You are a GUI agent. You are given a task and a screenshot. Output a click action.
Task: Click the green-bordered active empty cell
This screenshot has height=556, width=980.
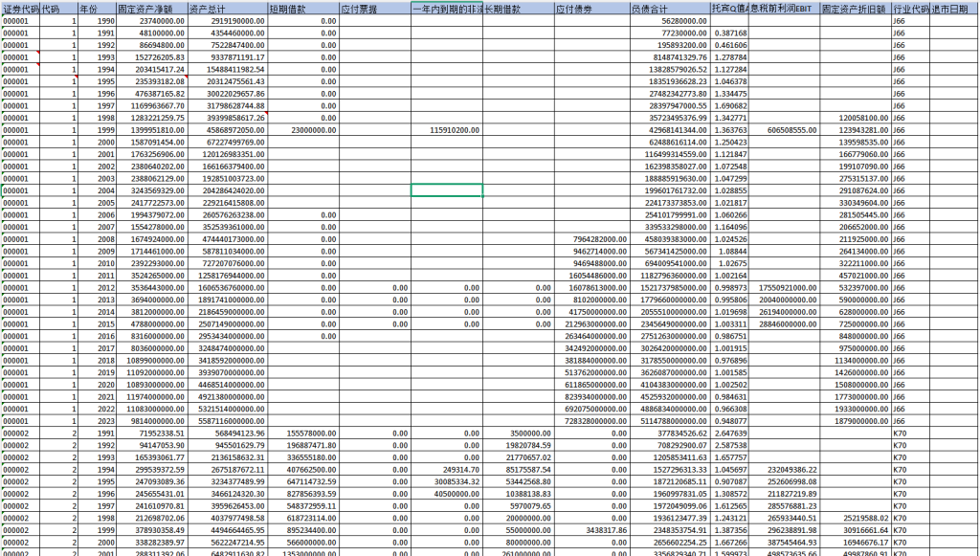447,190
